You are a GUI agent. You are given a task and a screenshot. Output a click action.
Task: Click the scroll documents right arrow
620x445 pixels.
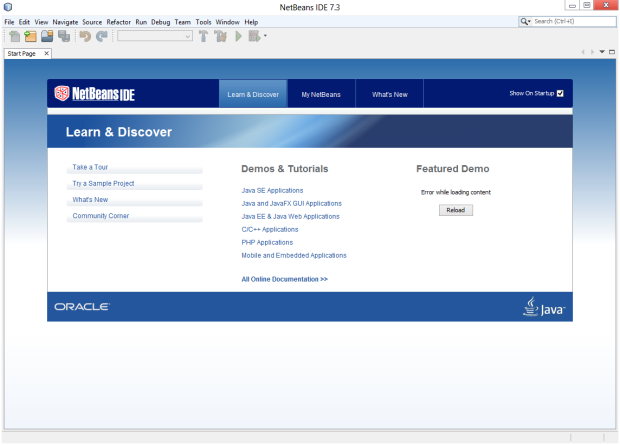pyautogui.click(x=592, y=52)
